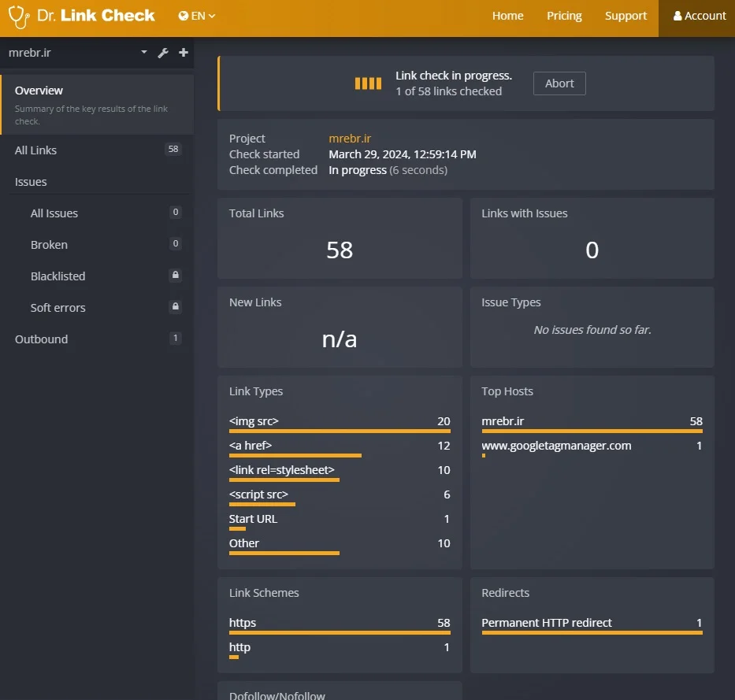The image size is (735, 700).
Task: Show Permanent HTTP redirect links
Action: click(592, 624)
